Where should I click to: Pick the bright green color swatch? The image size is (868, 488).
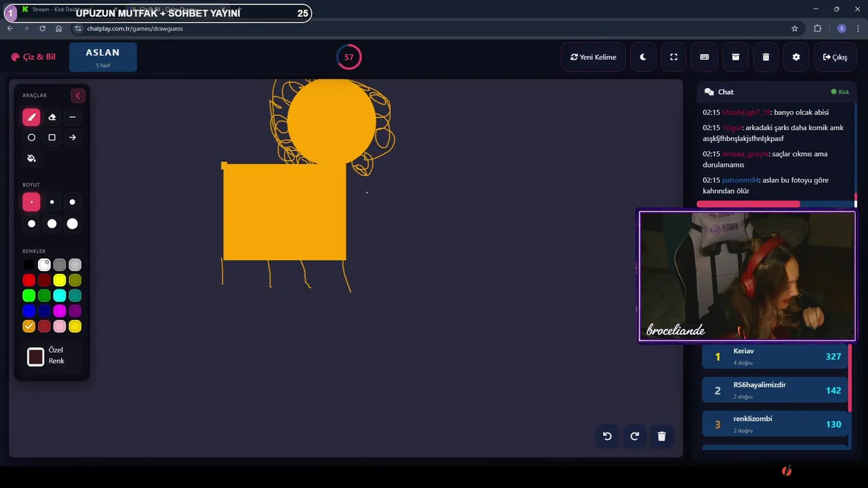pyautogui.click(x=28, y=296)
